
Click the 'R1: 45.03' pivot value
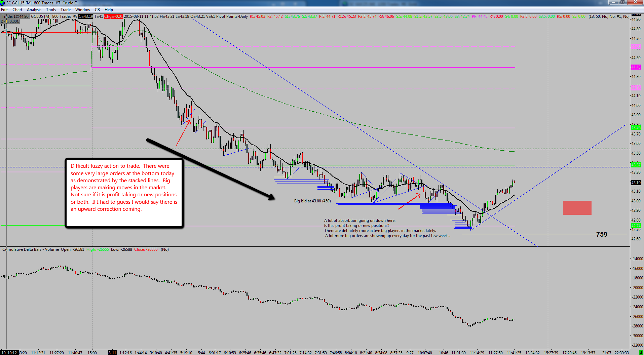(257, 16)
